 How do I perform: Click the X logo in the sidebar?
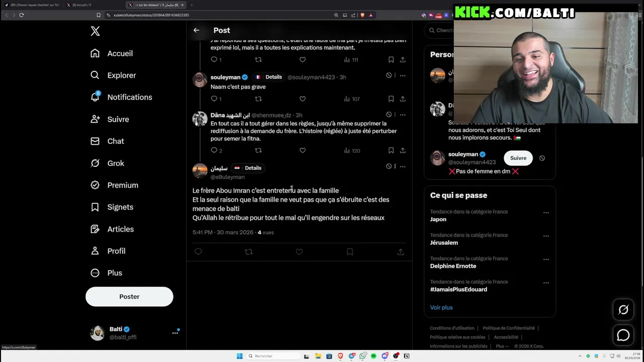point(95,31)
